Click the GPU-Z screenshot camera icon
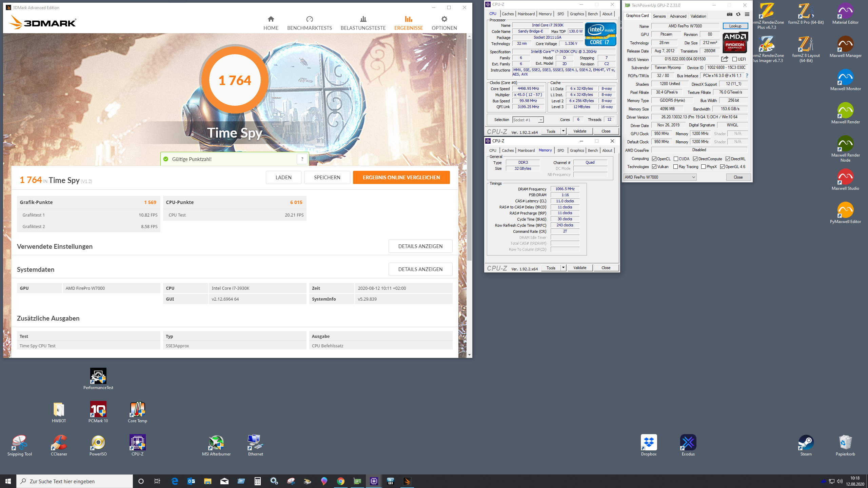This screenshot has width=868, height=488. click(729, 14)
